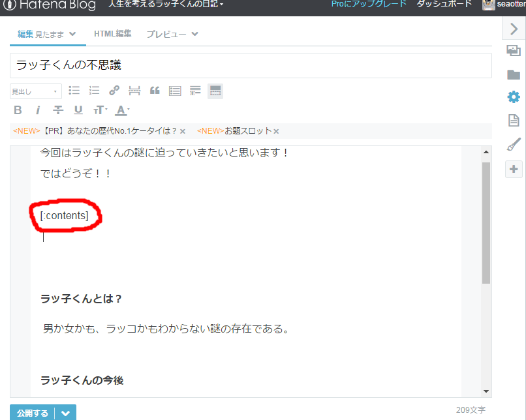This screenshot has width=526, height=420.
Task: Open the photo upload sidebar icon
Action: click(514, 50)
